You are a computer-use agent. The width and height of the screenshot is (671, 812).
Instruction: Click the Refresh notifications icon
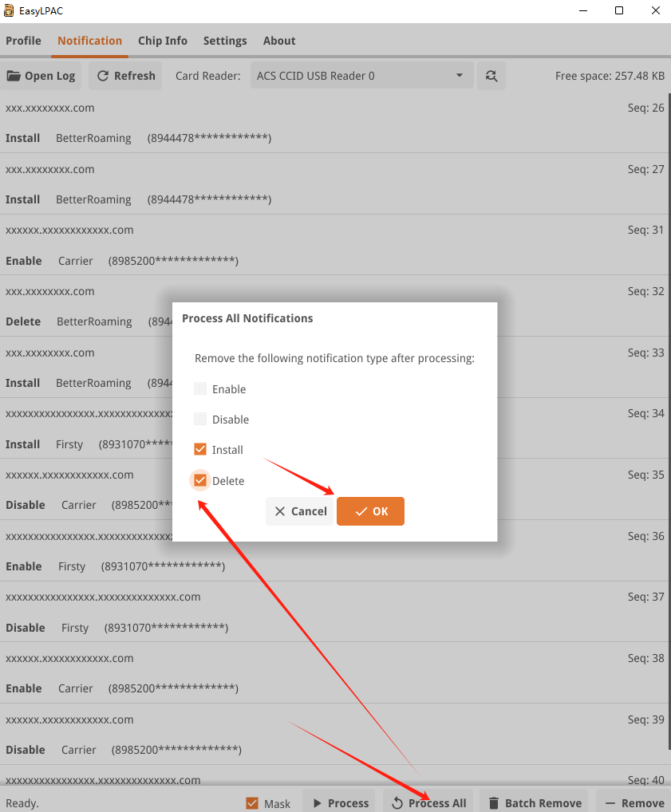[x=103, y=76]
